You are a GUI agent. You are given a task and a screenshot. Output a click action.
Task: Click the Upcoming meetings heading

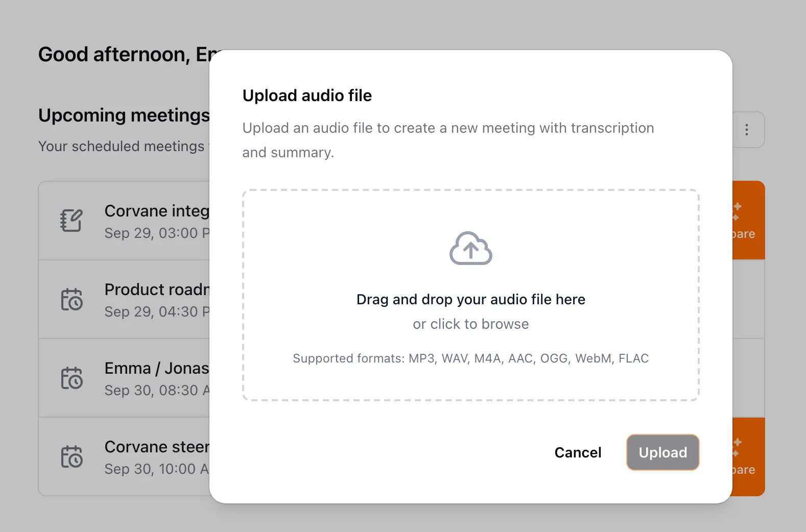(124, 115)
